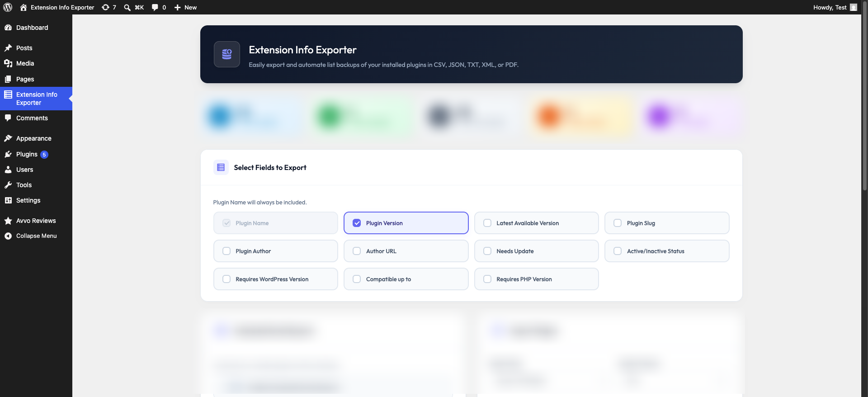Click the Extension Info Exporter sidebar icon

8,95
